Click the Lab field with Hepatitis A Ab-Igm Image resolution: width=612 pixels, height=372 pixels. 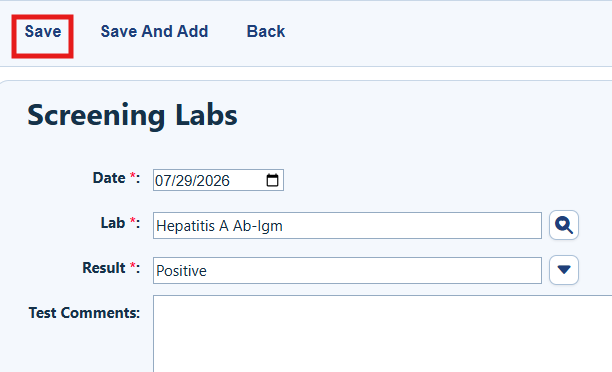(347, 226)
